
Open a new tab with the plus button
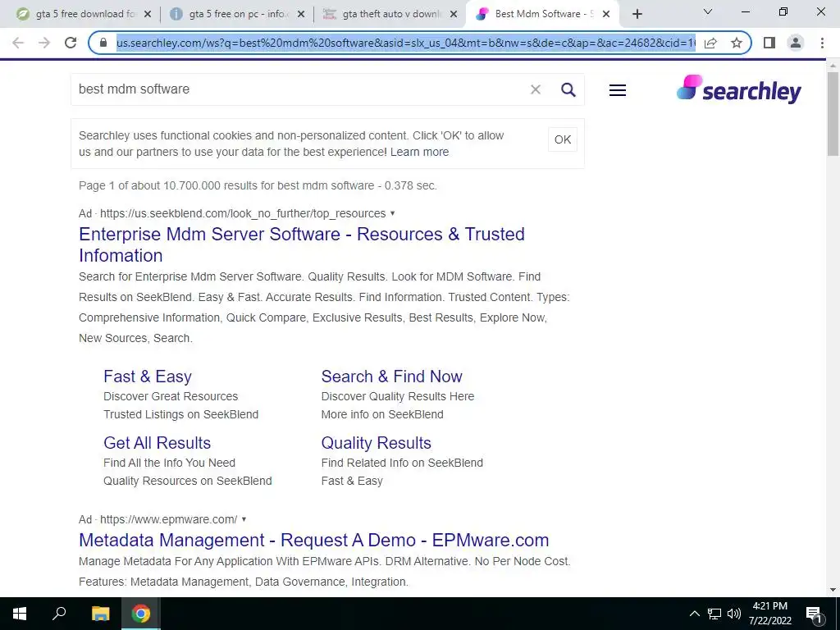637,14
